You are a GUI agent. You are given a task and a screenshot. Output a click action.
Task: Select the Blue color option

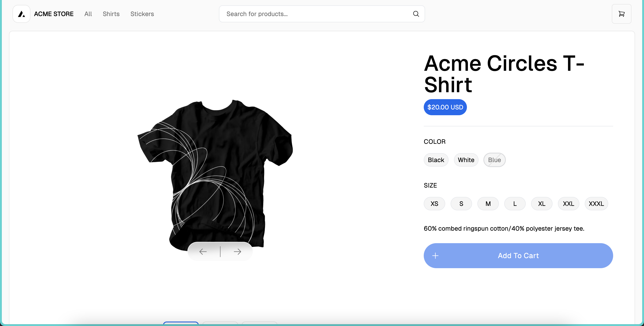494,160
